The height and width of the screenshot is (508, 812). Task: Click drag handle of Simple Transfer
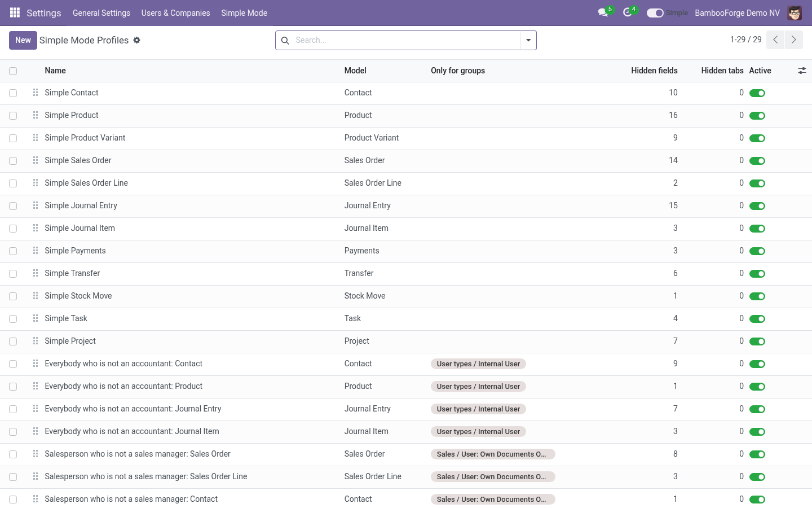36,273
